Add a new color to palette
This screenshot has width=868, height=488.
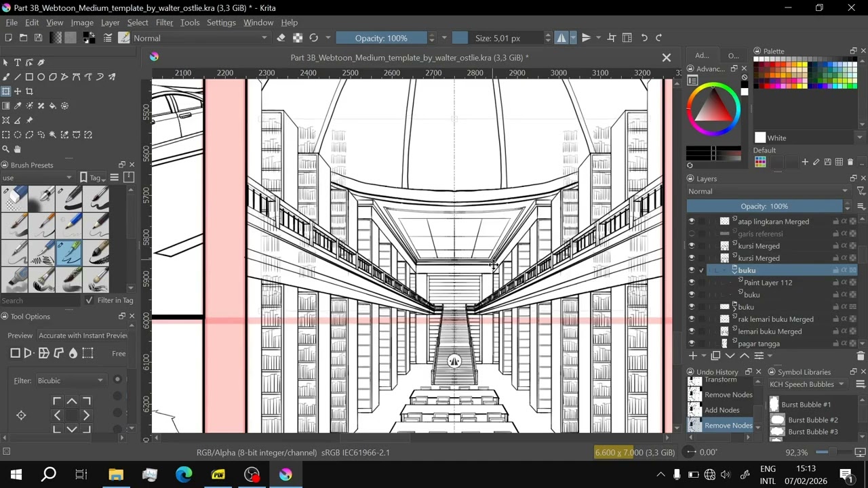pos(805,162)
